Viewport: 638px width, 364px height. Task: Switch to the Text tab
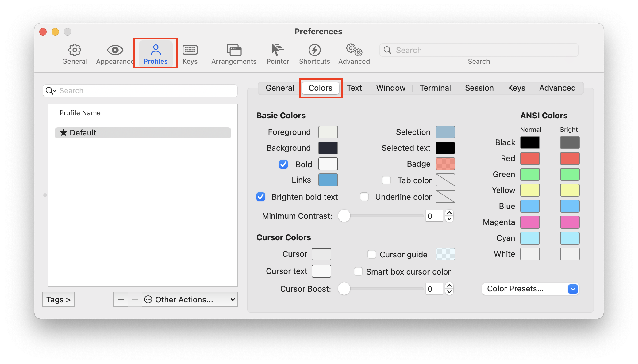click(354, 88)
